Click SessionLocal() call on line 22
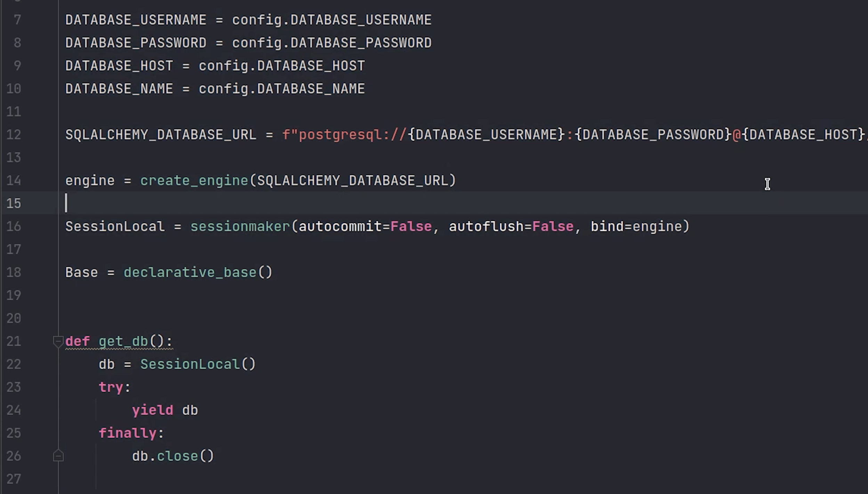Screen dimensions: 868x494 tap(198, 364)
